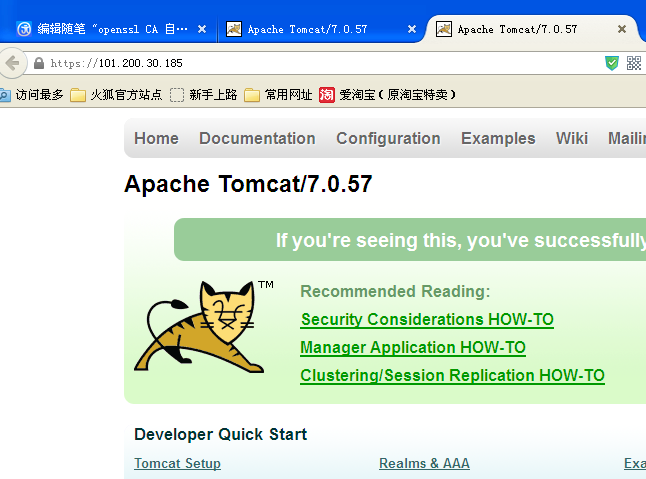This screenshot has height=479, width=646.
Task: Open the 火狐官方站点 bookmark folder
Action: 116,95
